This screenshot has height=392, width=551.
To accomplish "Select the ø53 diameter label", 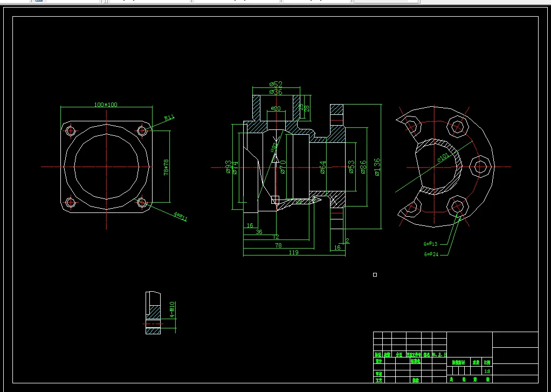I will tap(352, 167).
